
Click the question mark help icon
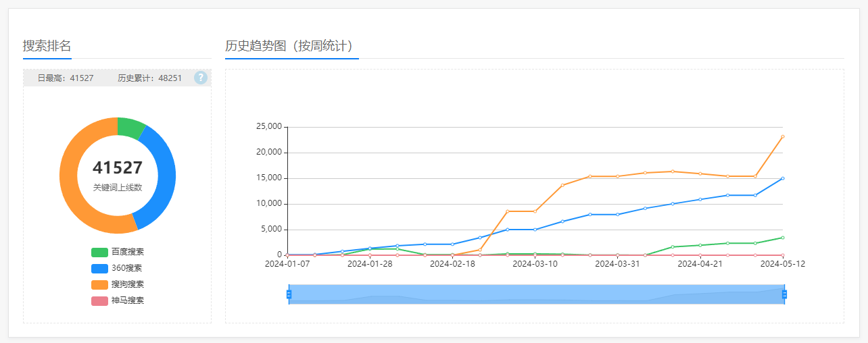pyautogui.click(x=201, y=78)
